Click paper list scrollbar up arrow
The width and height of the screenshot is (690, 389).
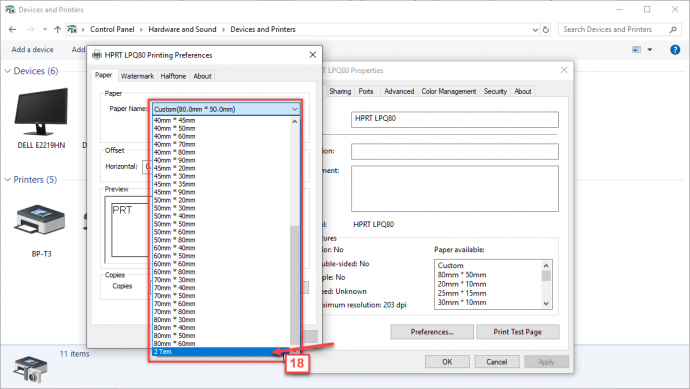point(295,121)
